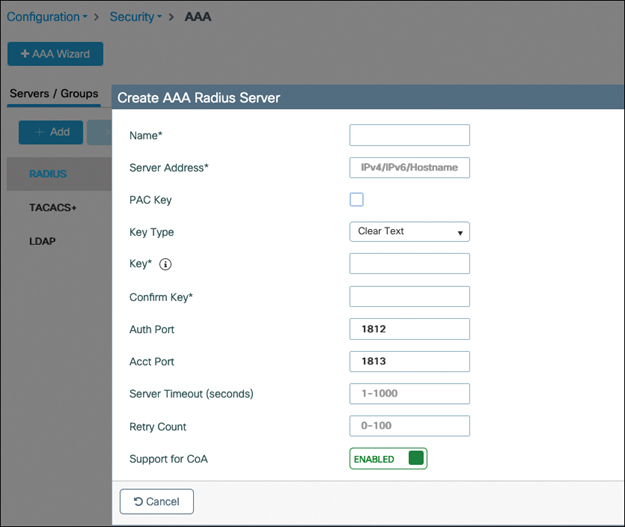
Task: Click the Acct Port field showing 1813
Action: pos(409,361)
